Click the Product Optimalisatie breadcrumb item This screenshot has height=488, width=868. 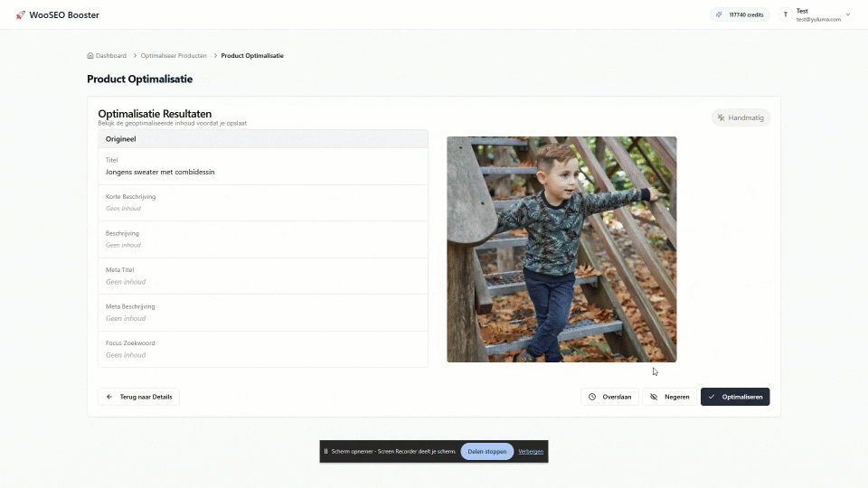tap(252, 55)
